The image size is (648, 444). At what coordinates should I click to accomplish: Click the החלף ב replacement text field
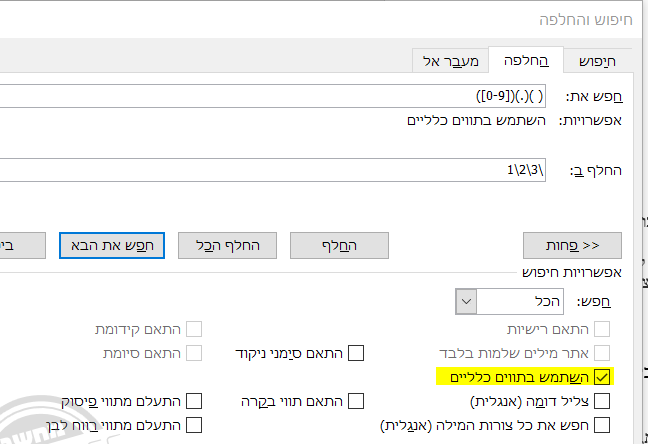tap(270, 170)
